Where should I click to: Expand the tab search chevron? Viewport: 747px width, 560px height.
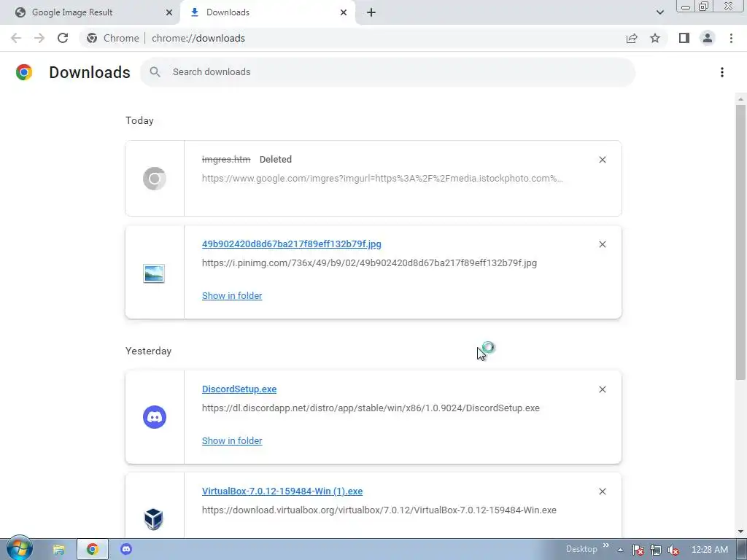click(659, 12)
